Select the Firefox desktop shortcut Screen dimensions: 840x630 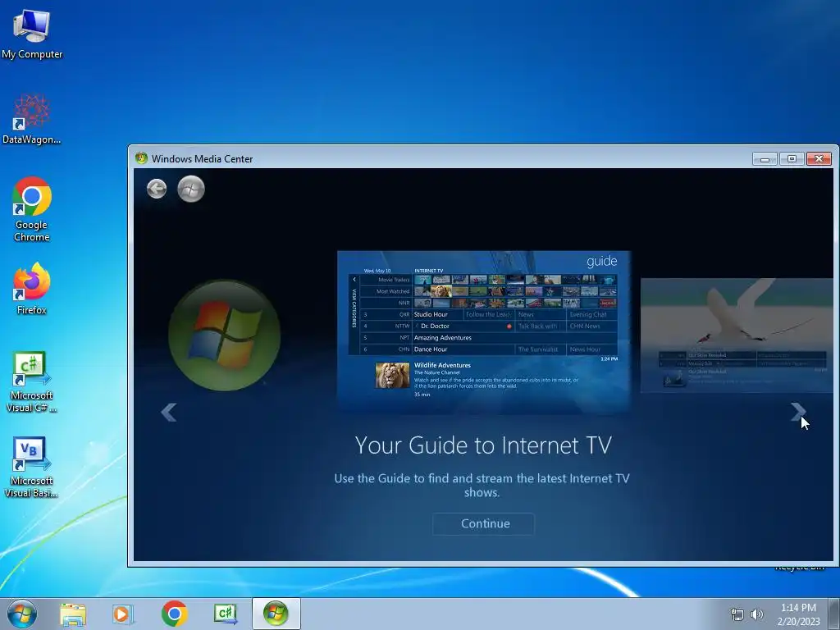32,289
